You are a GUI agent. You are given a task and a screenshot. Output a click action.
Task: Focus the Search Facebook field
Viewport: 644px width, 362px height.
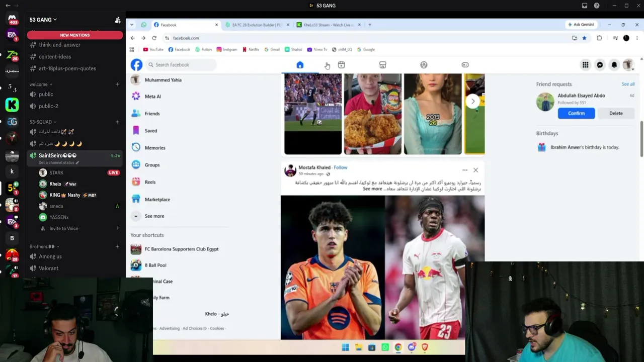[181, 65]
